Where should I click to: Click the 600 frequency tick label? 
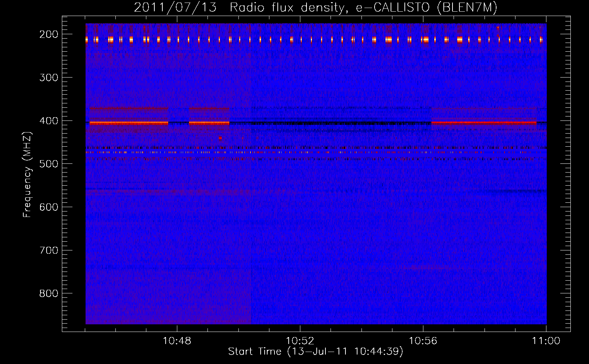click(x=49, y=207)
